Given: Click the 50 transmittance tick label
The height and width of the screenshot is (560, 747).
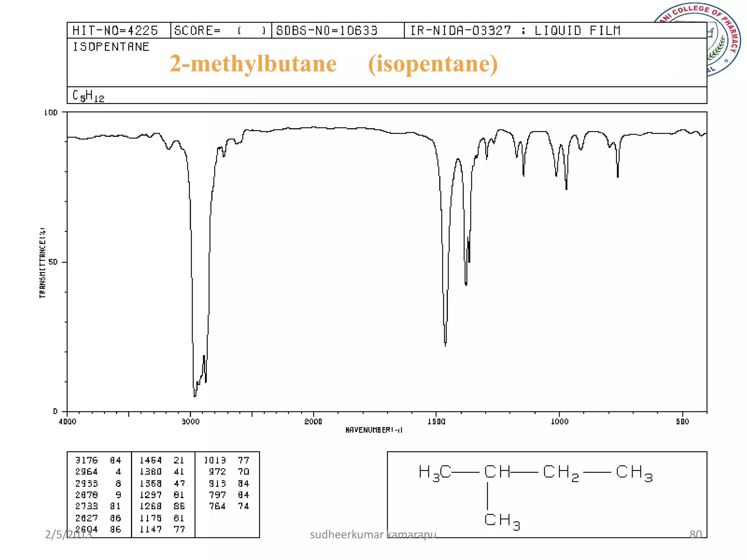Looking at the screenshot, I should coord(53,262).
